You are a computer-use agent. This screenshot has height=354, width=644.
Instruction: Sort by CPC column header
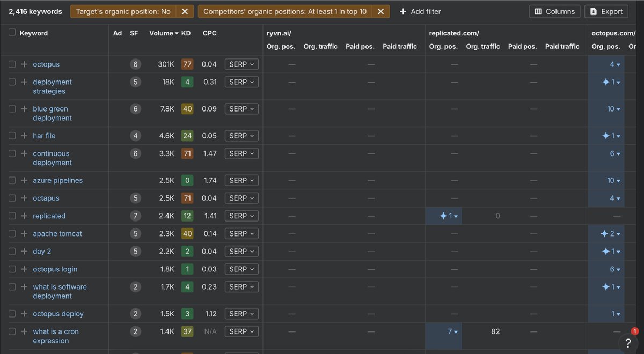pos(210,33)
